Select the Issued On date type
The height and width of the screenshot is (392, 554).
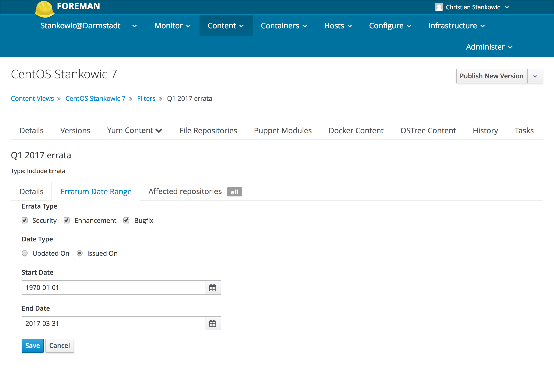click(79, 253)
